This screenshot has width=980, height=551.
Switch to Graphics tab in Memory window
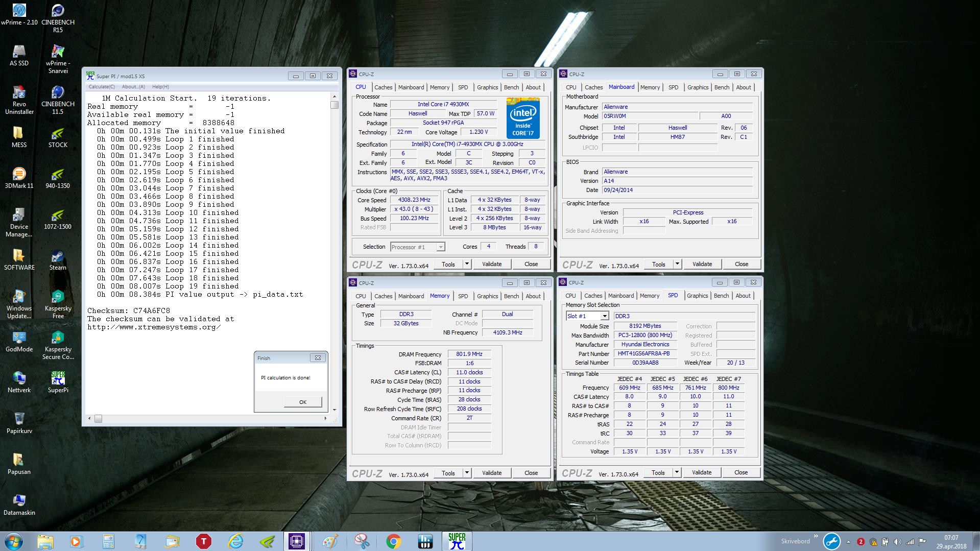coord(487,296)
